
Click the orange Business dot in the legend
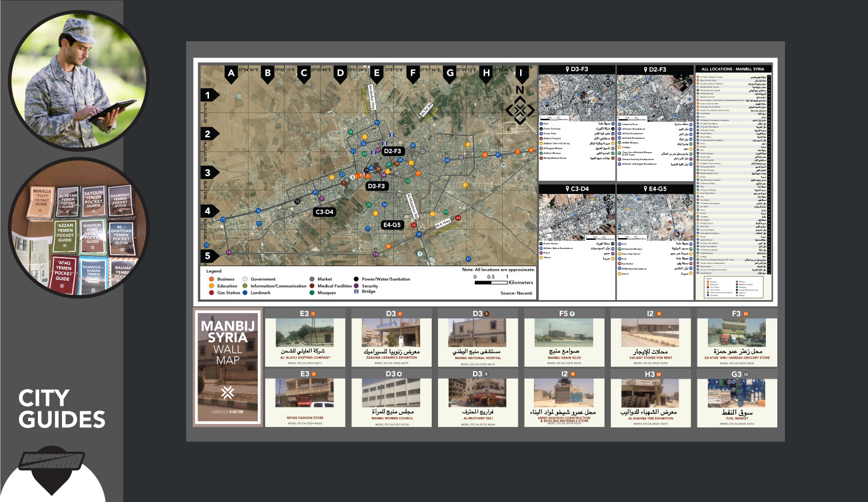[212, 279]
